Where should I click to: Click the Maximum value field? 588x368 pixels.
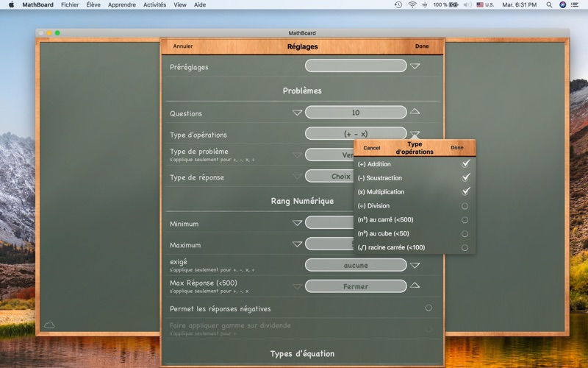tap(329, 244)
